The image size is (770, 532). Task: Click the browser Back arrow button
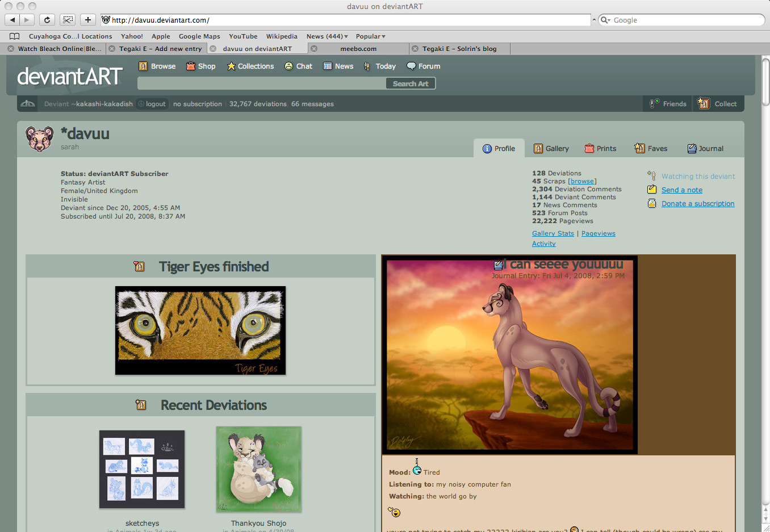(x=12, y=20)
